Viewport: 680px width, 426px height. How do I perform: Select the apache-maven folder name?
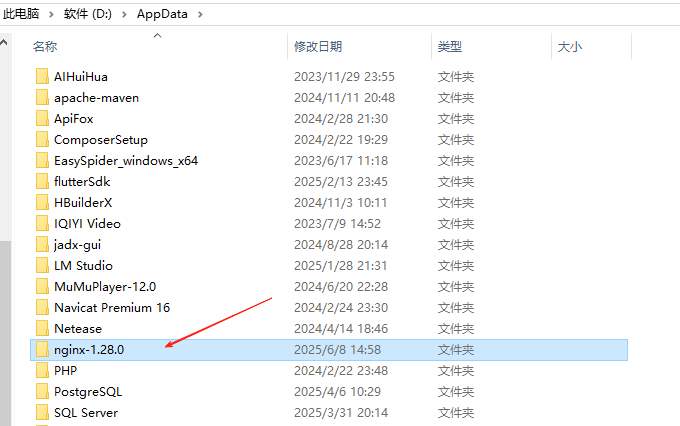point(96,98)
